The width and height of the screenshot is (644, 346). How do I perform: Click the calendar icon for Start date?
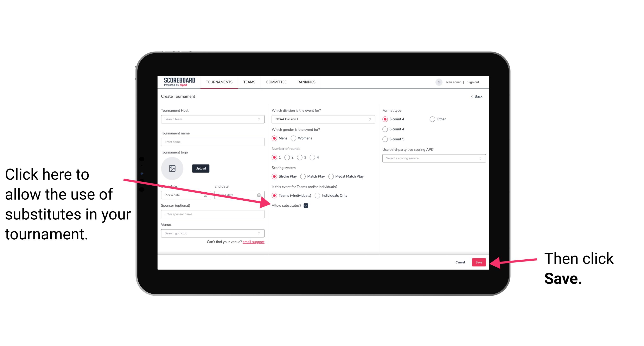tap(206, 195)
